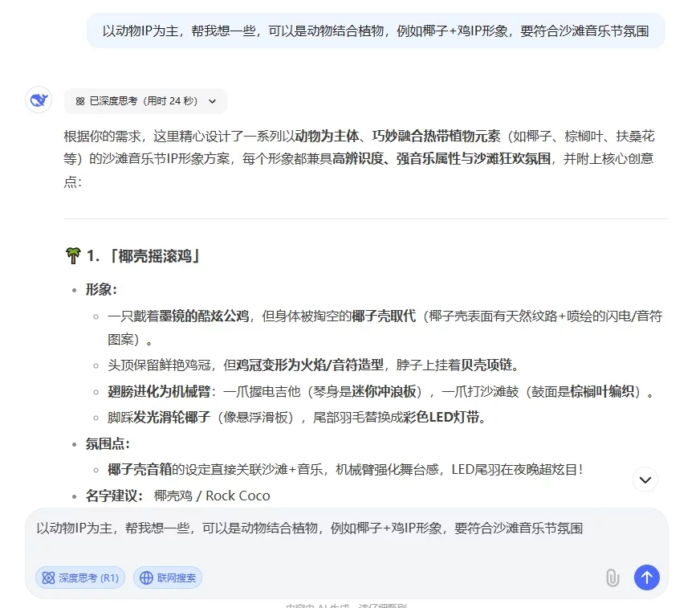Viewport: 700px width, 608px height.
Task: Select the globe icon on the 联网搜索 pill
Action: pyautogui.click(x=146, y=577)
